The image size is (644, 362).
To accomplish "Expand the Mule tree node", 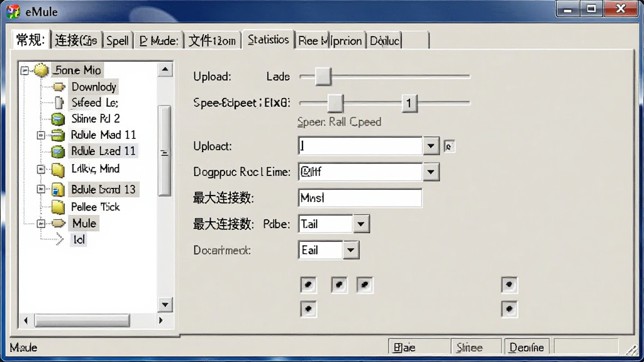I will (x=41, y=223).
